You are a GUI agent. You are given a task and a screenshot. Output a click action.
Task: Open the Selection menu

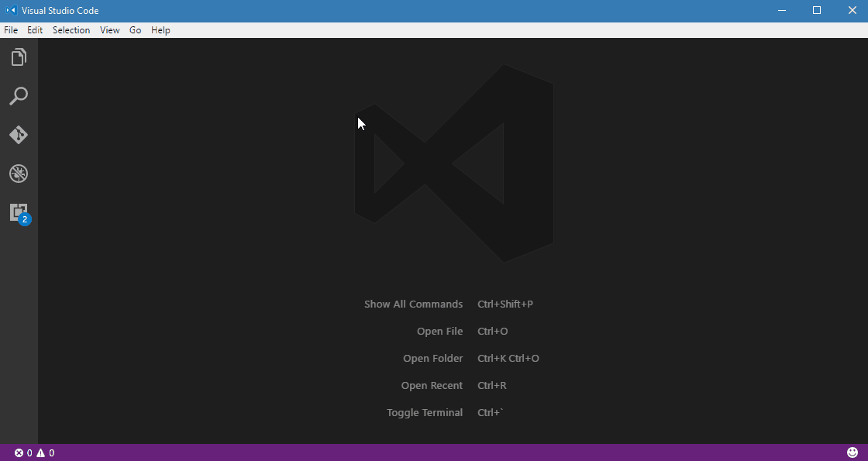[71, 30]
